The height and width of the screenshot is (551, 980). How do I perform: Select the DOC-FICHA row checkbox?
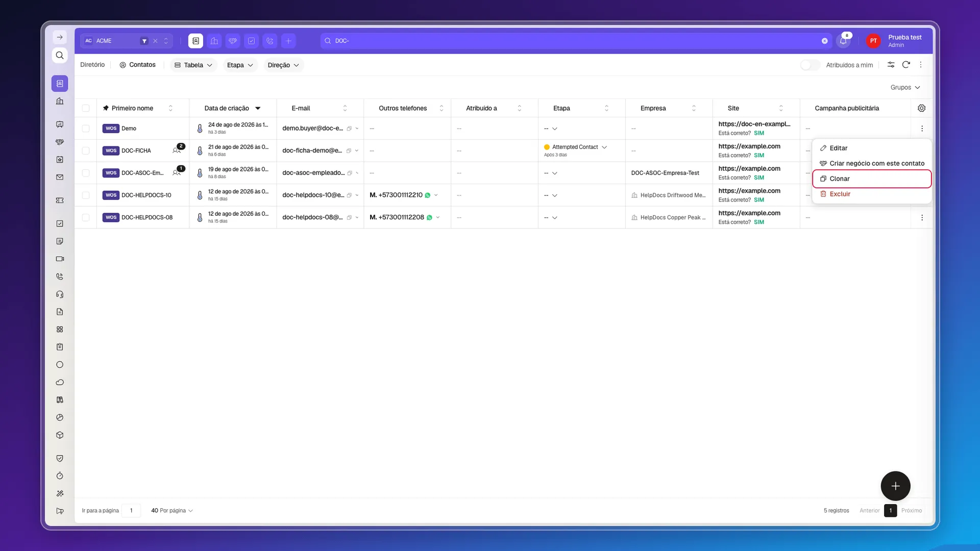86,151
